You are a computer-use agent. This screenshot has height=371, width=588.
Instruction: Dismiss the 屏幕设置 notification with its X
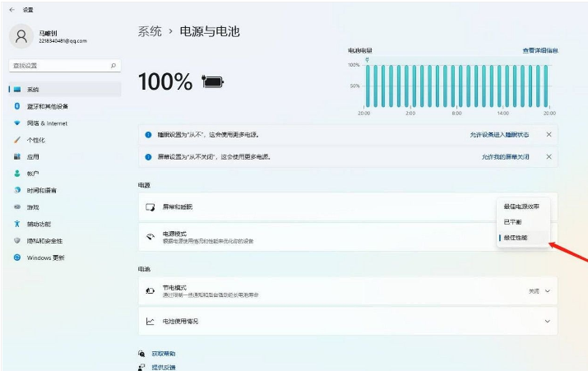[549, 156]
